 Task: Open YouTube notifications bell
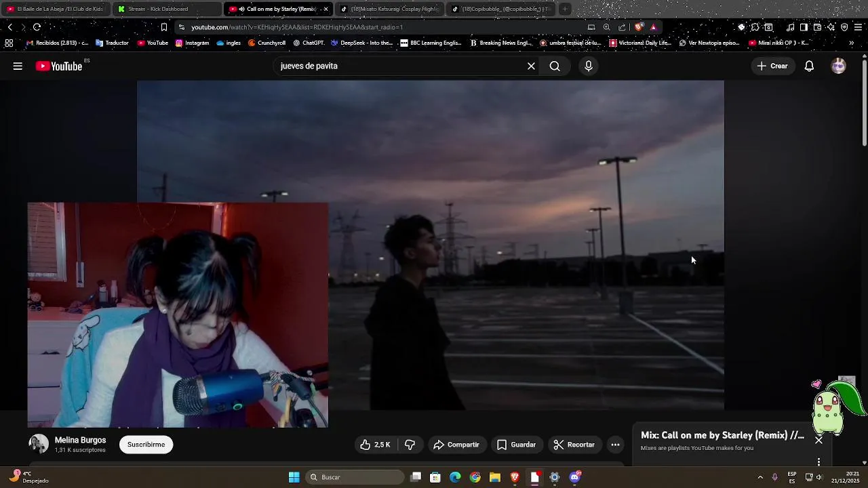809,66
